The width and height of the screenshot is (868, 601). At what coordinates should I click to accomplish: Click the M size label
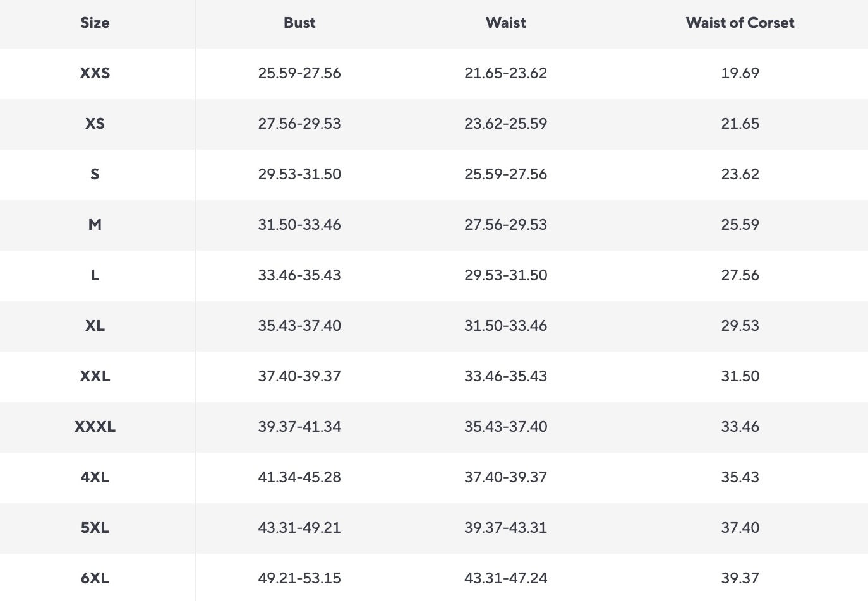pyautogui.click(x=95, y=225)
